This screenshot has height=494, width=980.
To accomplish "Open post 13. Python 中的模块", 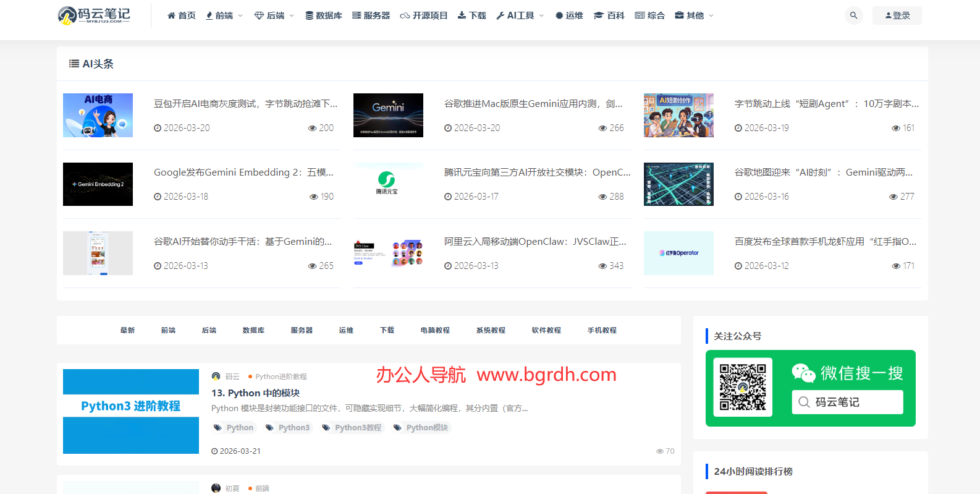I will coord(255,393).
